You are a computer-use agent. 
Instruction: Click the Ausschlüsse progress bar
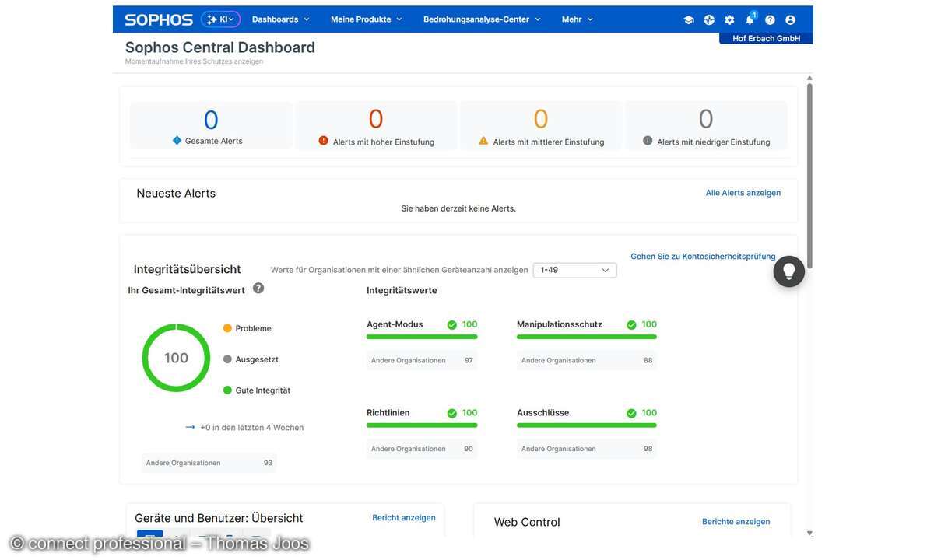587,425
